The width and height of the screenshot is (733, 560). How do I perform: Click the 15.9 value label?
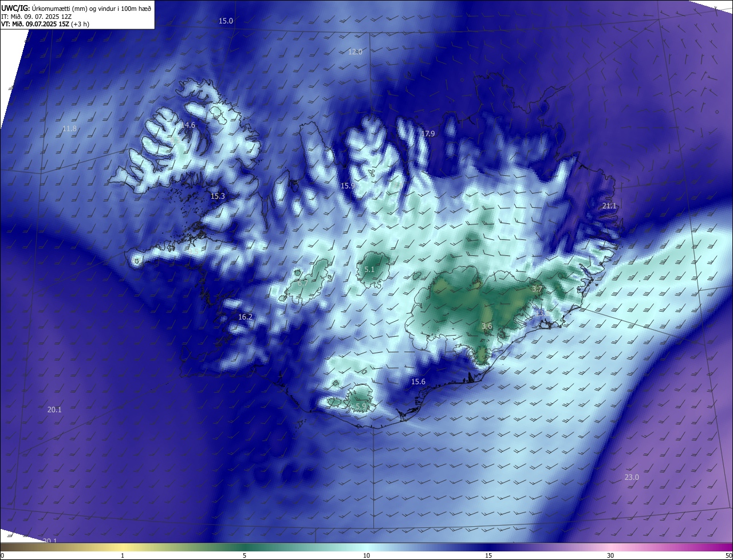(348, 186)
